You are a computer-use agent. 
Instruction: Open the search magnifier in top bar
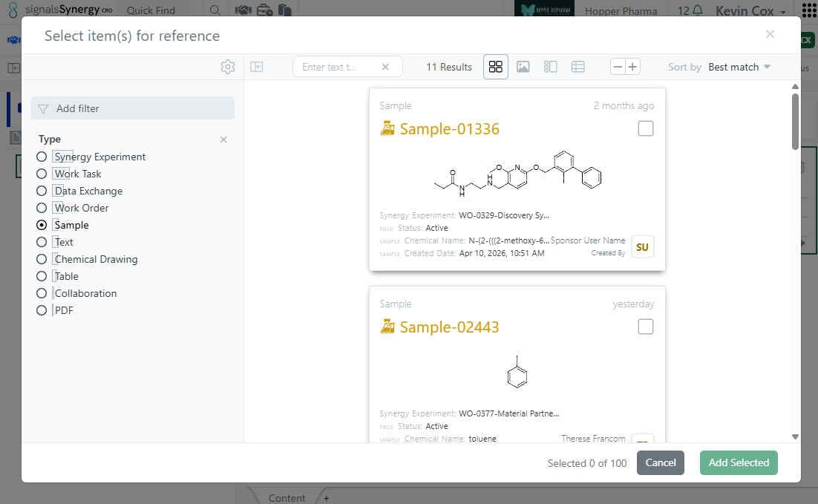click(215, 10)
